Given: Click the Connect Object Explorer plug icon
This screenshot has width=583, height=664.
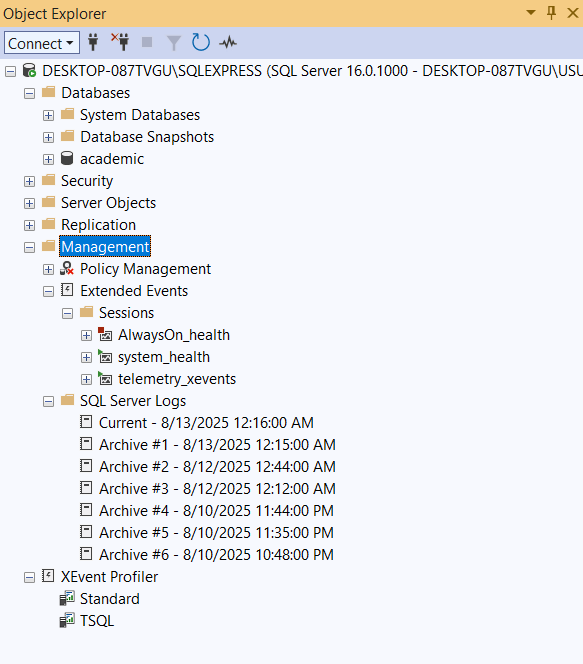Looking at the screenshot, I should point(93,42).
